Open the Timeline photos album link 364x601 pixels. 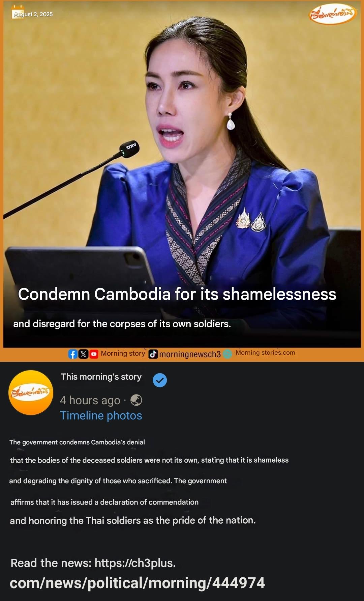pos(101,415)
